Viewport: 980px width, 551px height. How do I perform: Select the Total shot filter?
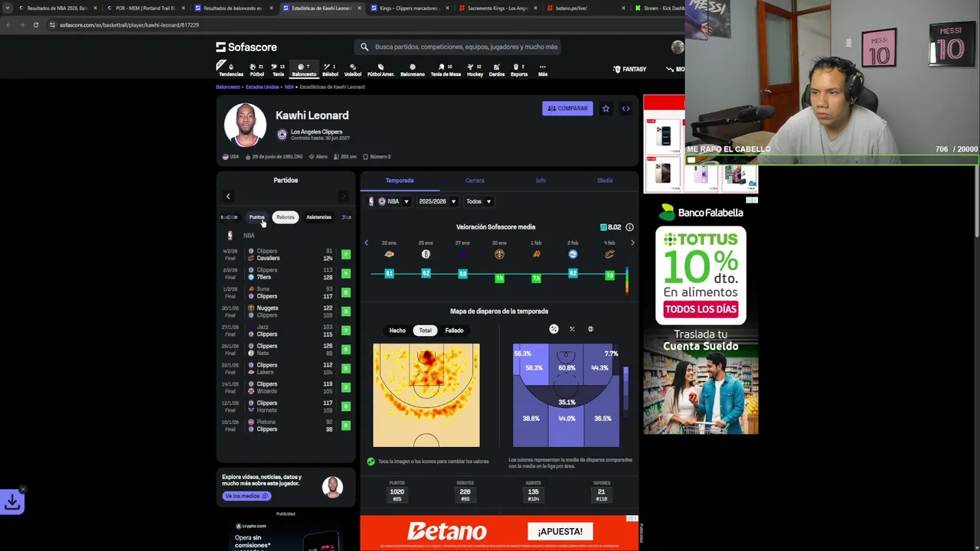pos(425,331)
